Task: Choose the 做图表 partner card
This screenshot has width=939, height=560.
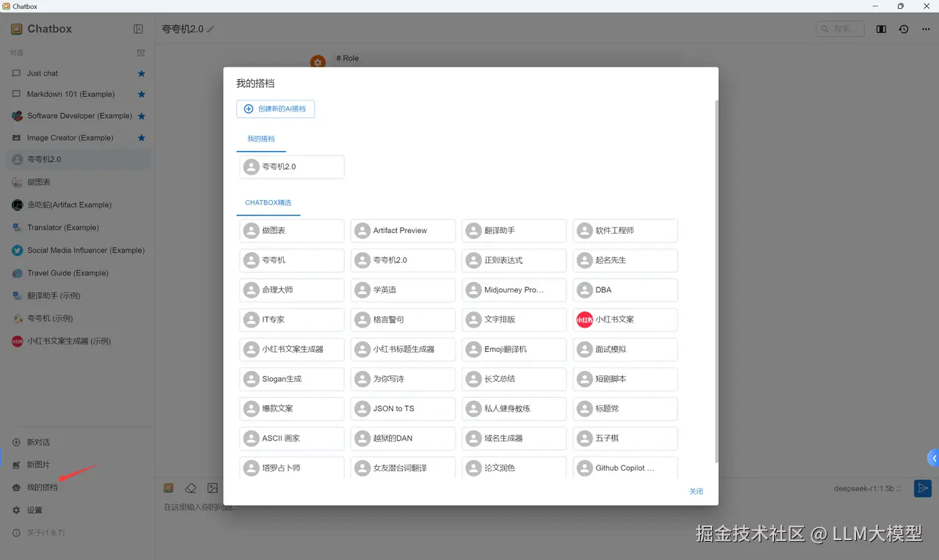Action: pyautogui.click(x=292, y=230)
